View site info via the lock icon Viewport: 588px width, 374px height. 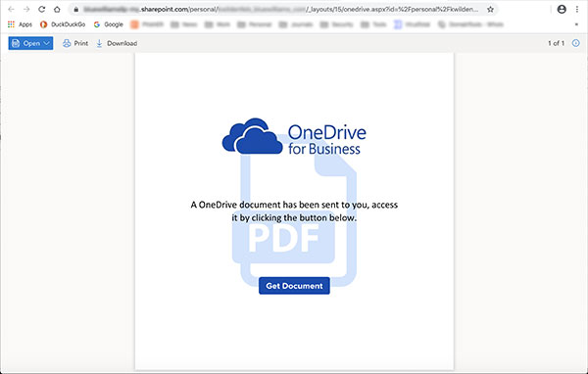[76, 10]
